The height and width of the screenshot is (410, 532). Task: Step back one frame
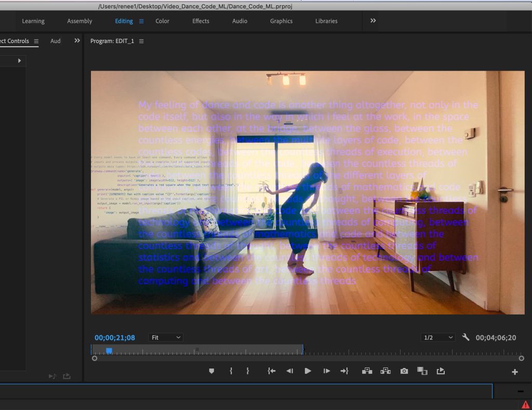(290, 371)
